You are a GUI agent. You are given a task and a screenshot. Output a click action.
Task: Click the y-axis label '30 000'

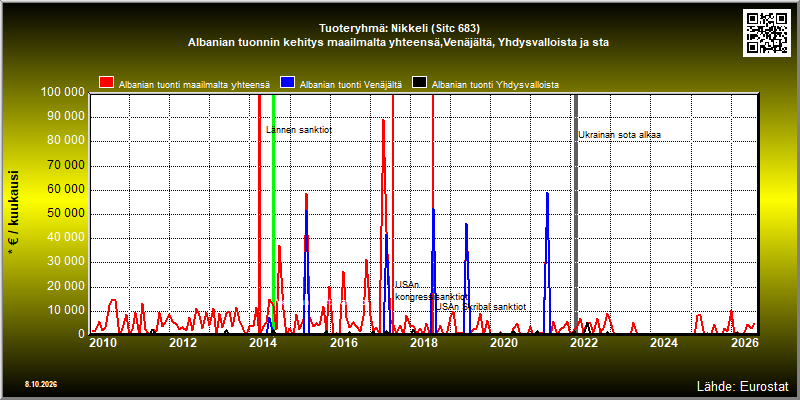[x=65, y=262]
